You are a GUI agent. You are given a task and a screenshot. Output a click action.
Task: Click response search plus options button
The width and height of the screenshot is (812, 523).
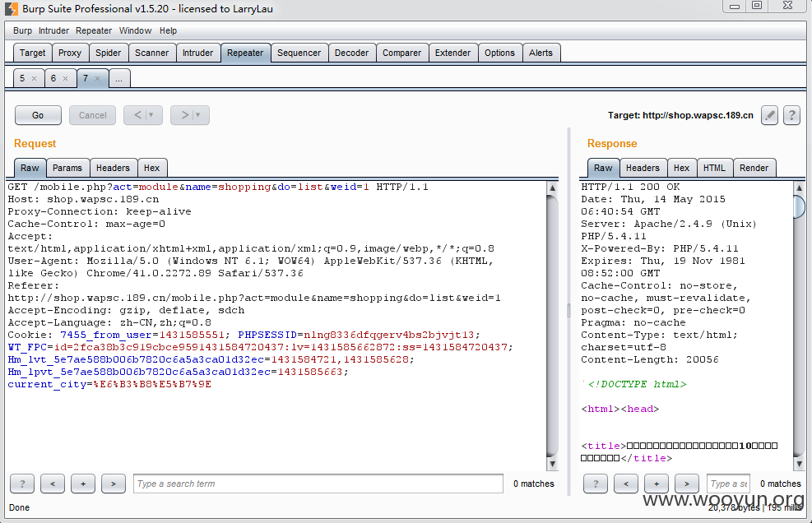click(x=657, y=484)
